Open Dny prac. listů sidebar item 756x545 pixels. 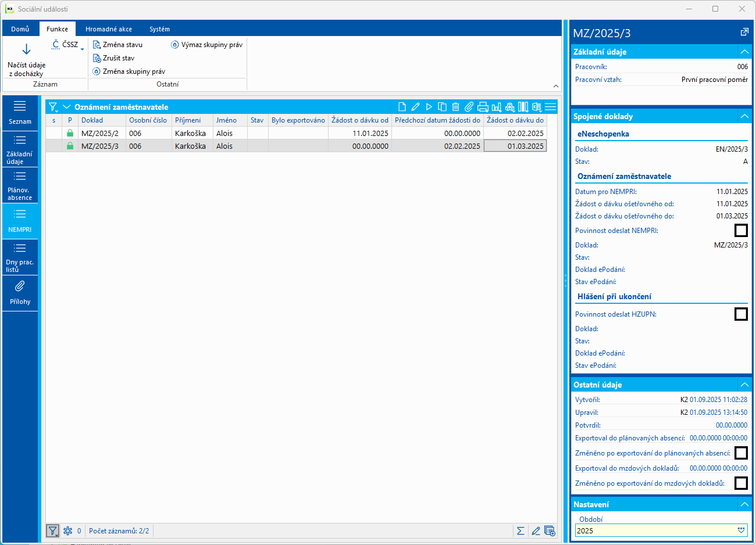[x=20, y=257]
